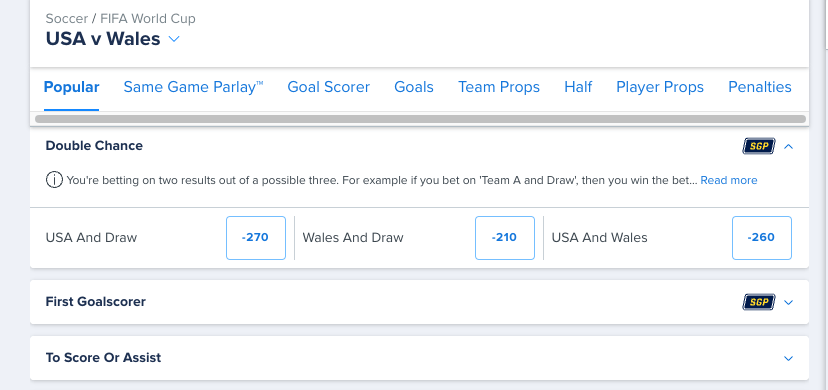
Task: Select the -260 USA And Wales odds
Action: coord(761,237)
